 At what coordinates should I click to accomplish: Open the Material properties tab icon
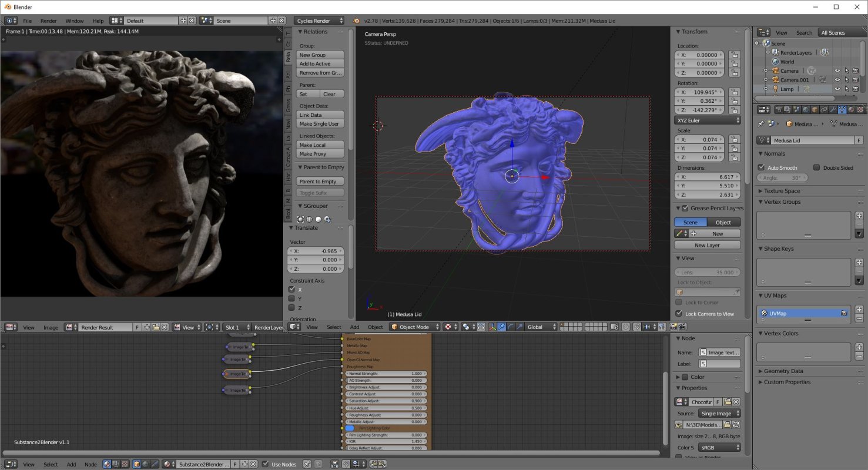tap(851, 109)
